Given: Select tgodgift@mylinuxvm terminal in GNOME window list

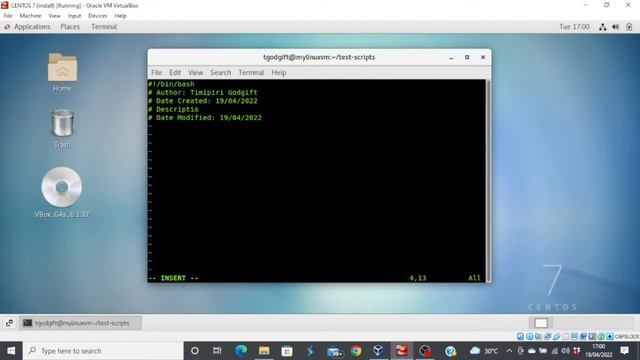Looking at the screenshot, I should (80, 323).
